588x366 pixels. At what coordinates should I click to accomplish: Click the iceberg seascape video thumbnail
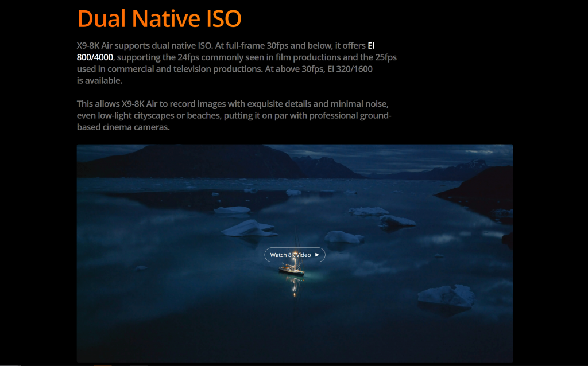coord(295,253)
